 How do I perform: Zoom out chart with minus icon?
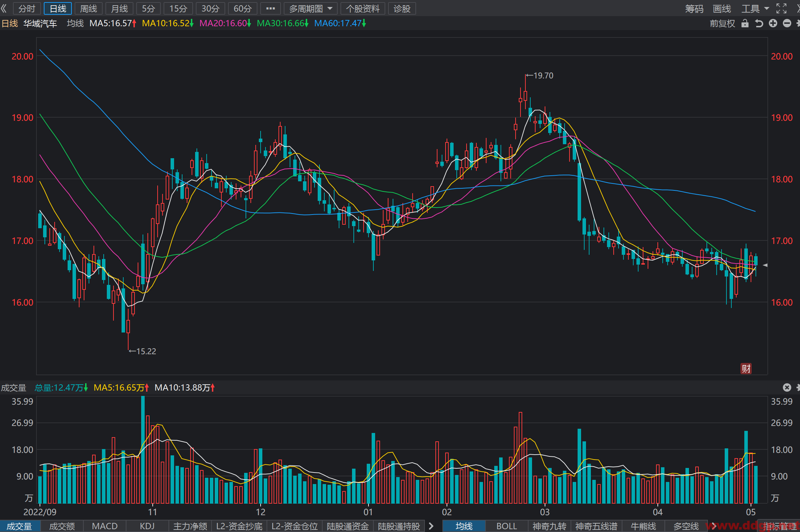point(787,23)
